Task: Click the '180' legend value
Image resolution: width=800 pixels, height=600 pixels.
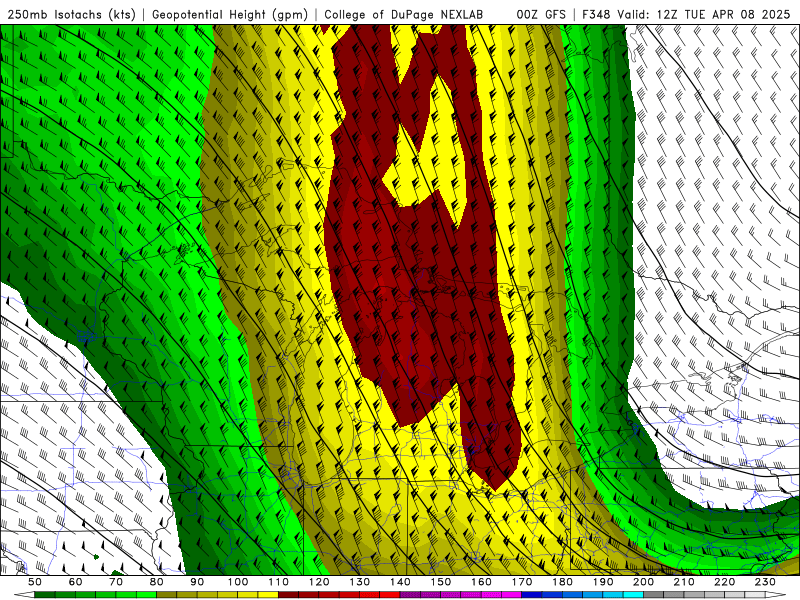Action: point(563,582)
